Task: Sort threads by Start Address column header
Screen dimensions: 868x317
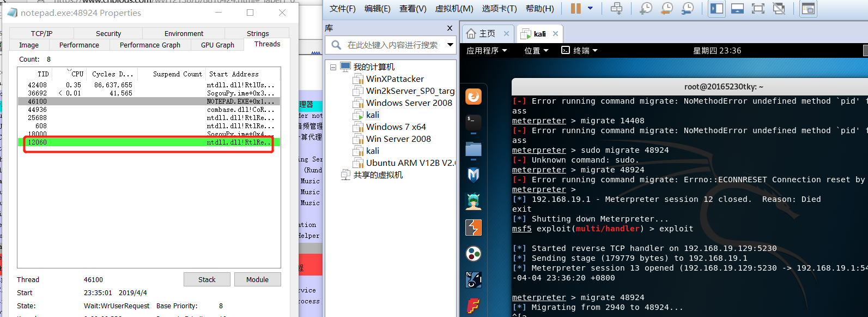Action: [234, 74]
